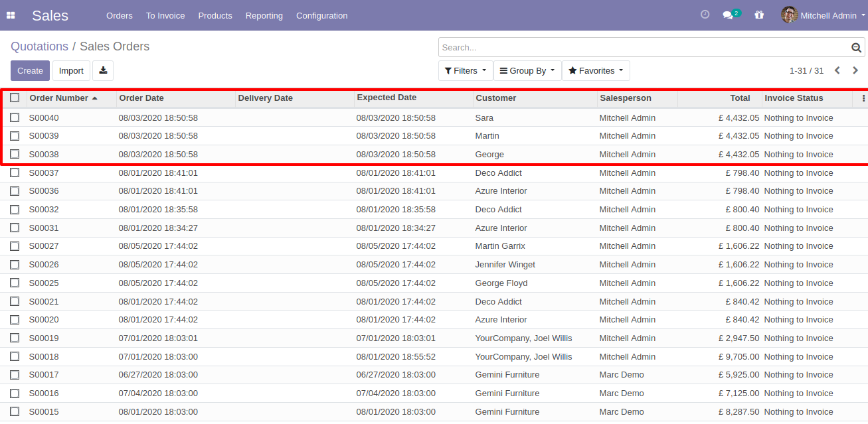Go to the previous page arrow
Image resolution: width=868 pixels, height=424 pixels.
pyautogui.click(x=837, y=70)
